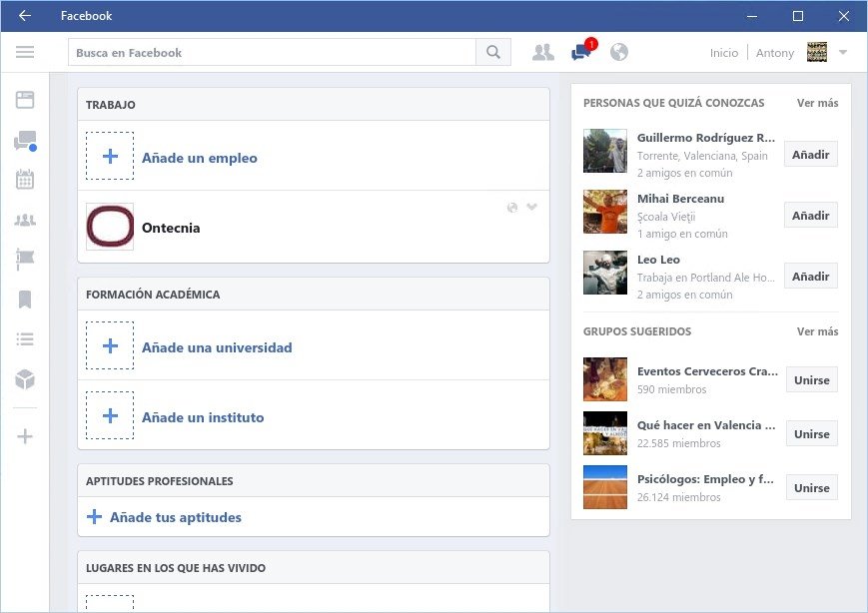Add Mihai Berceanu as friend
Image resolution: width=868 pixels, height=613 pixels.
810,216
